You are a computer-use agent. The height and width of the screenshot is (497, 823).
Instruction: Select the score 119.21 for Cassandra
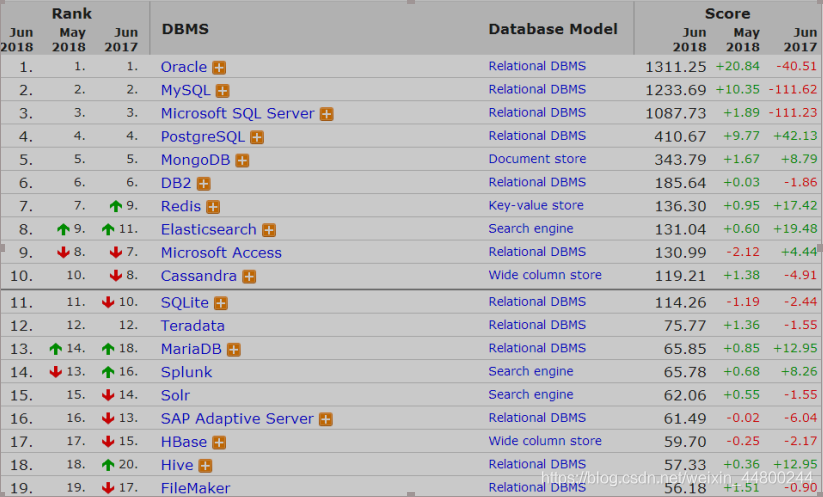680,276
